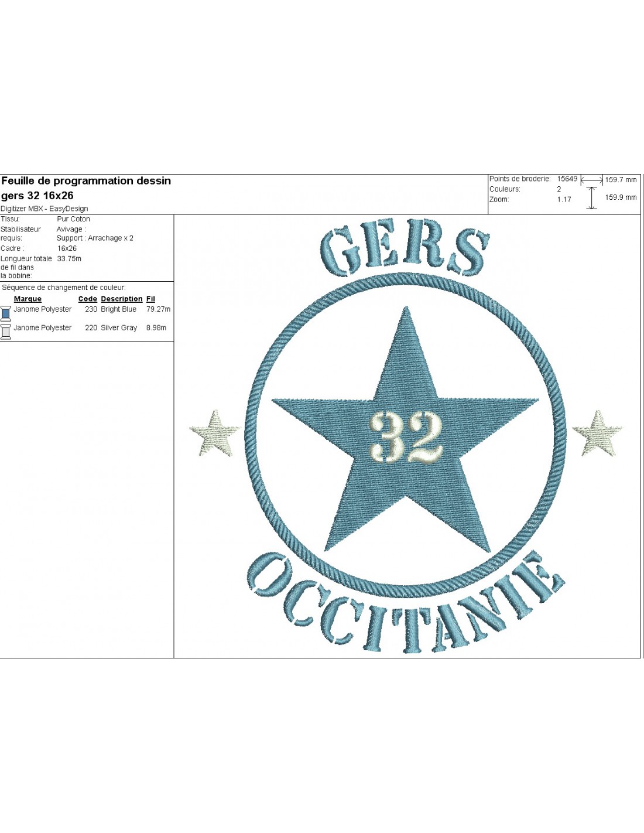This screenshot has height=833, width=644.
Task: Click the stitch count value 15649
Action: 567,179
